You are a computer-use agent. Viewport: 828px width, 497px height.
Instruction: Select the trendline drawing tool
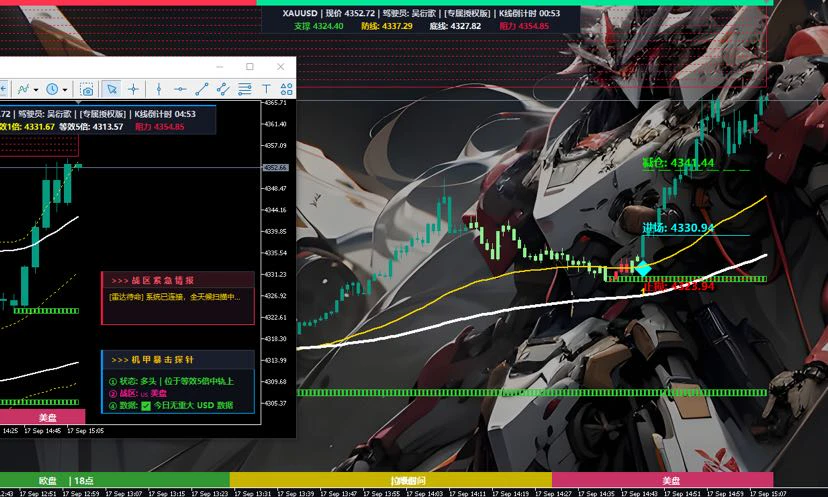point(202,89)
